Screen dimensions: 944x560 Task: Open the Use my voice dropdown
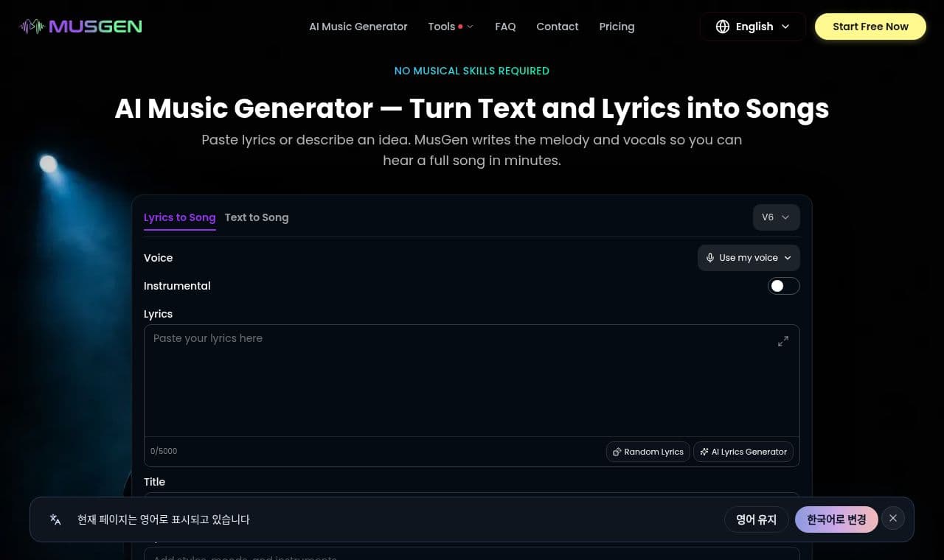point(749,258)
